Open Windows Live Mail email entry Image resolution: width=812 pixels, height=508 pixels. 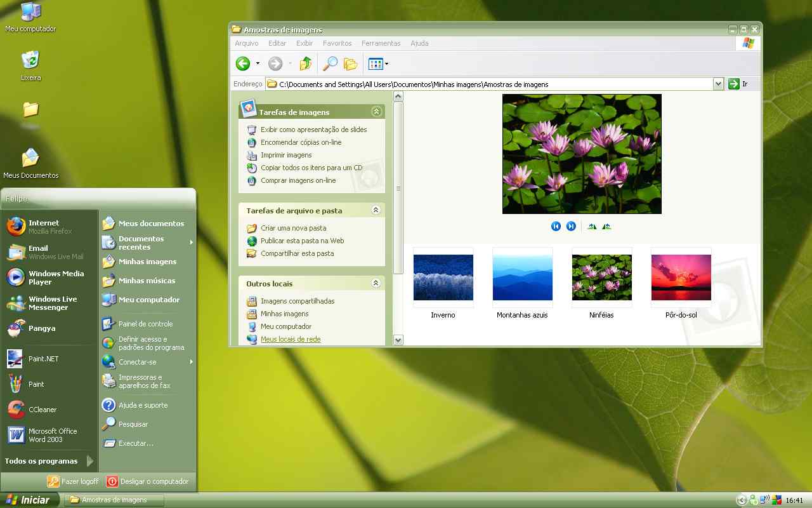pos(51,252)
